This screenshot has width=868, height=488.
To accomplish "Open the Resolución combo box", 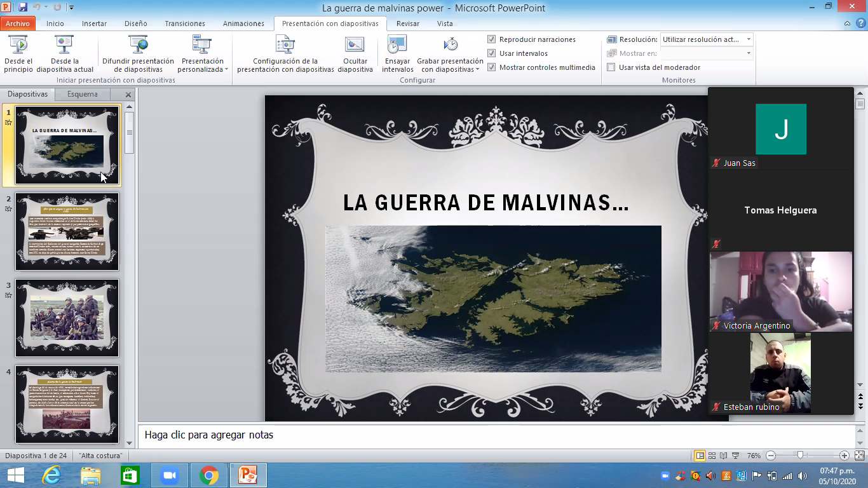I will (707, 39).
